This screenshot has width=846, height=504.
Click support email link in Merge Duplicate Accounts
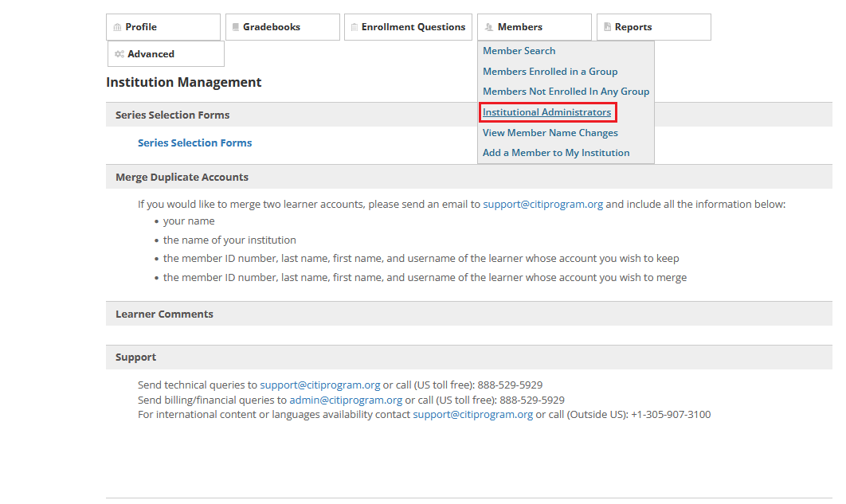542,205
